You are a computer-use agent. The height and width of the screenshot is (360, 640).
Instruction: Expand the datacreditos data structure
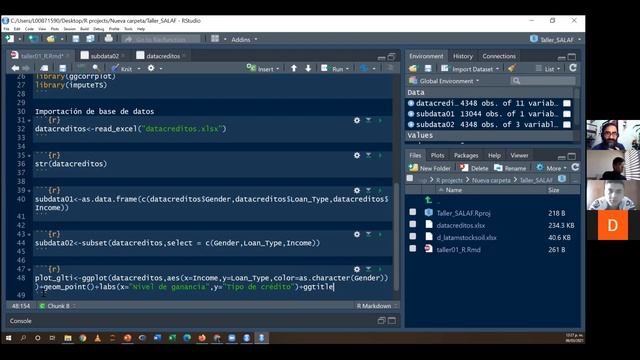[411, 103]
